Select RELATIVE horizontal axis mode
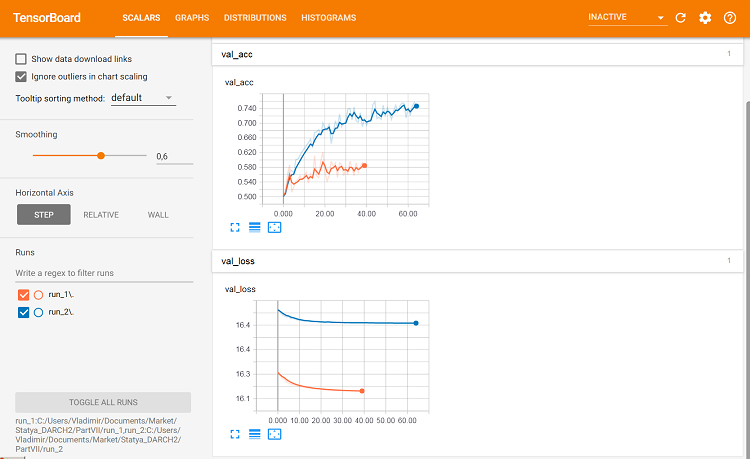The width and height of the screenshot is (750, 459). [101, 215]
